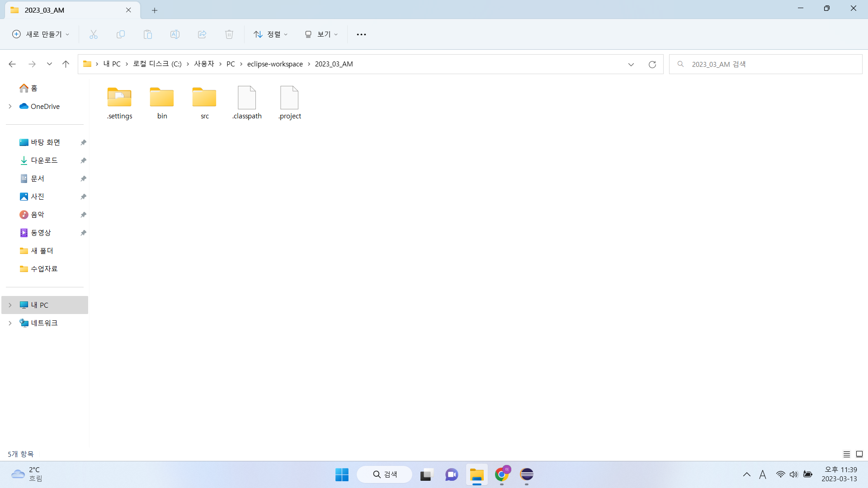Click 새로 만들기 new item button
868x488 pixels.
[41, 34]
